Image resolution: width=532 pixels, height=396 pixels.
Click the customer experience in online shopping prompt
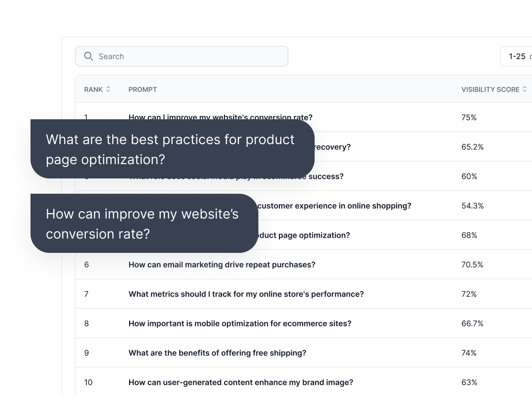[x=334, y=206]
